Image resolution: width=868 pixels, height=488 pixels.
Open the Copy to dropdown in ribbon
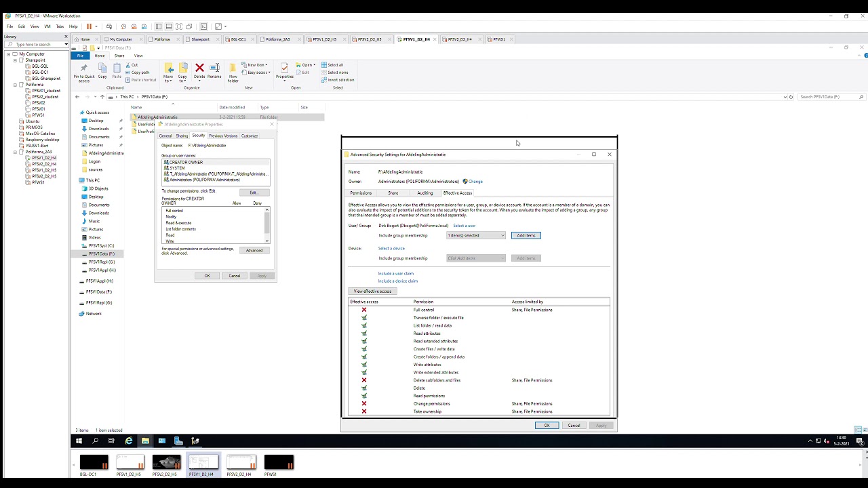[182, 79]
